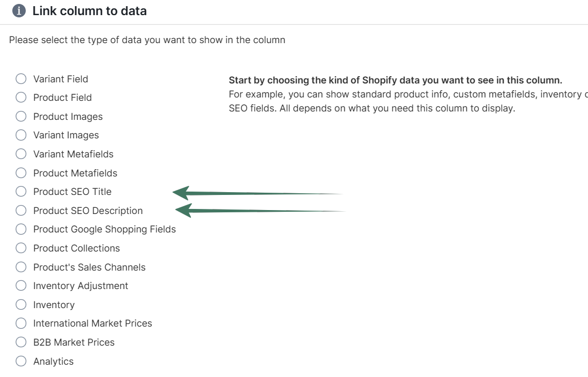Choose International Market Prices
The image size is (588, 377).
pos(21,323)
